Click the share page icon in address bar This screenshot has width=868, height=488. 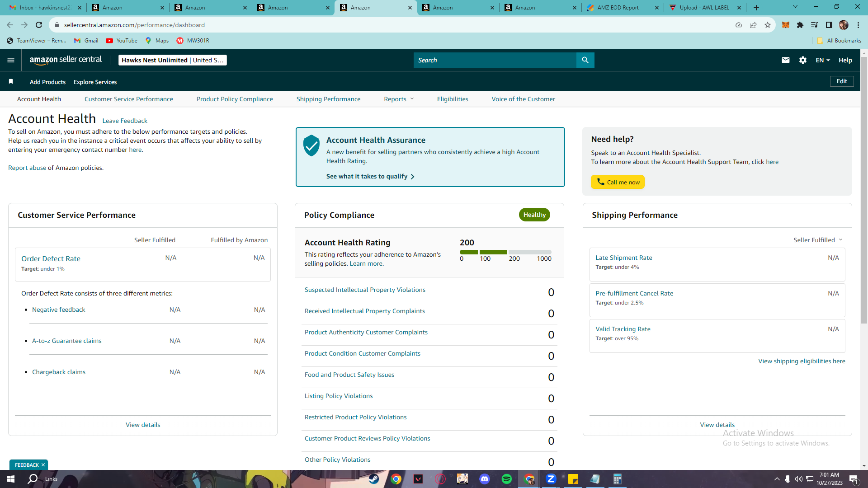tap(753, 25)
